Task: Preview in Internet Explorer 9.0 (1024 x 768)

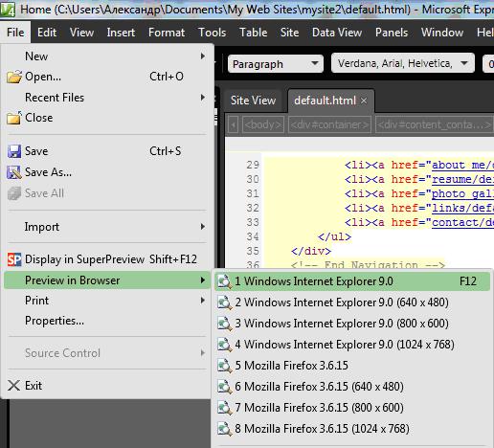Action: (x=352, y=345)
